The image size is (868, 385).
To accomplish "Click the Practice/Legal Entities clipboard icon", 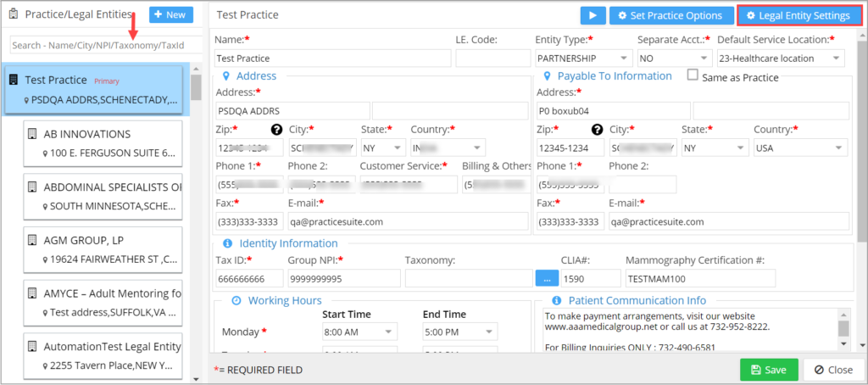I will pos(14,14).
